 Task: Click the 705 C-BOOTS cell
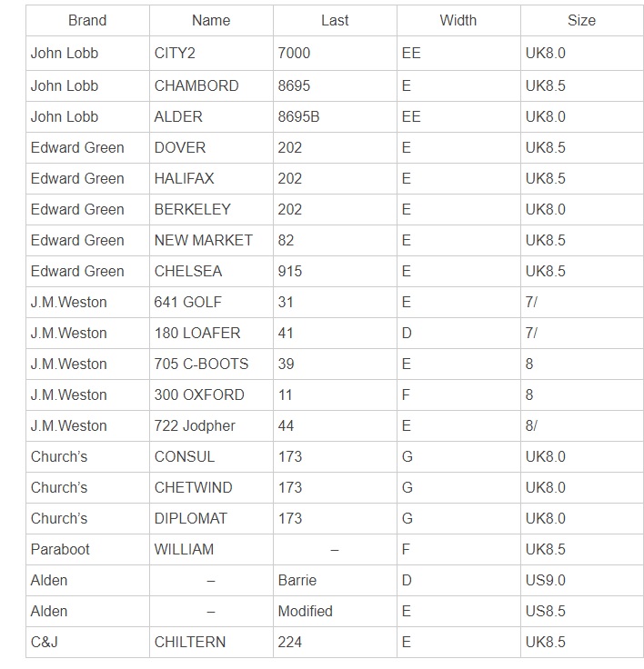[201, 364]
